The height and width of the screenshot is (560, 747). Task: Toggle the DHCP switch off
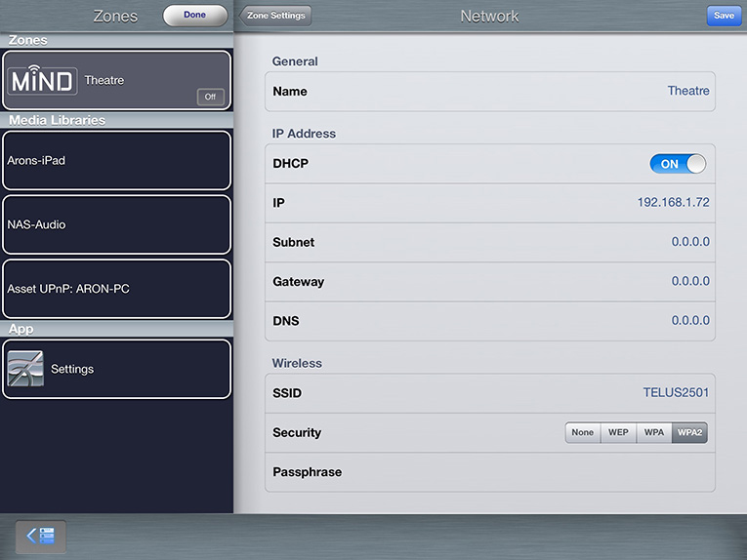(x=677, y=164)
